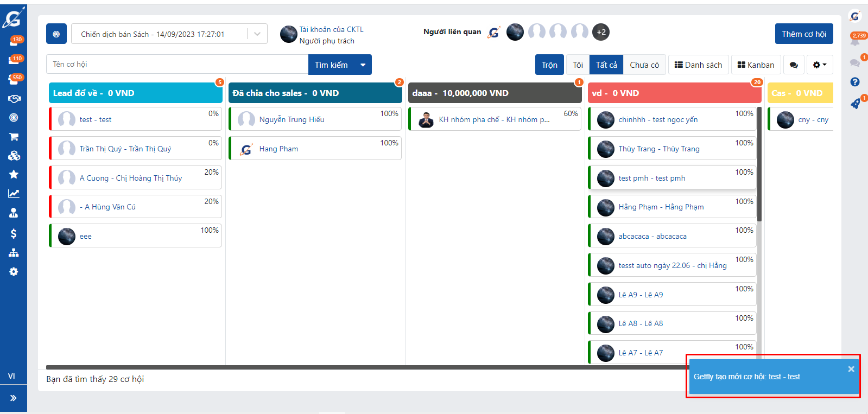
Task: Open the gear settings dropdown
Action: point(819,65)
